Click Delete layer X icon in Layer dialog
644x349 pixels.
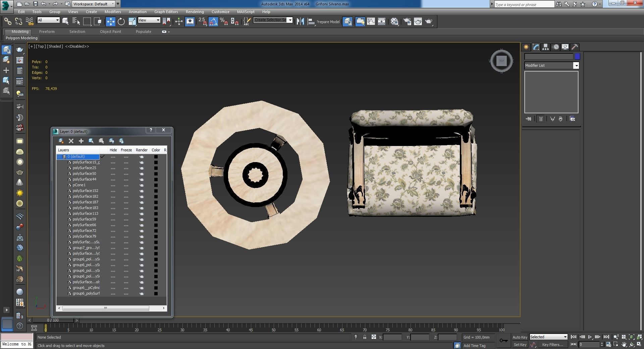point(71,141)
